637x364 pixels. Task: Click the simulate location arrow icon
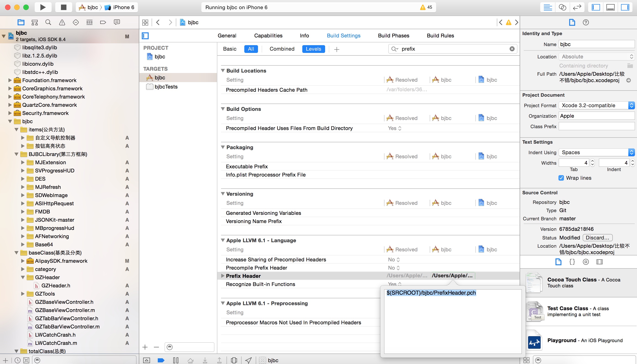pyautogui.click(x=248, y=360)
